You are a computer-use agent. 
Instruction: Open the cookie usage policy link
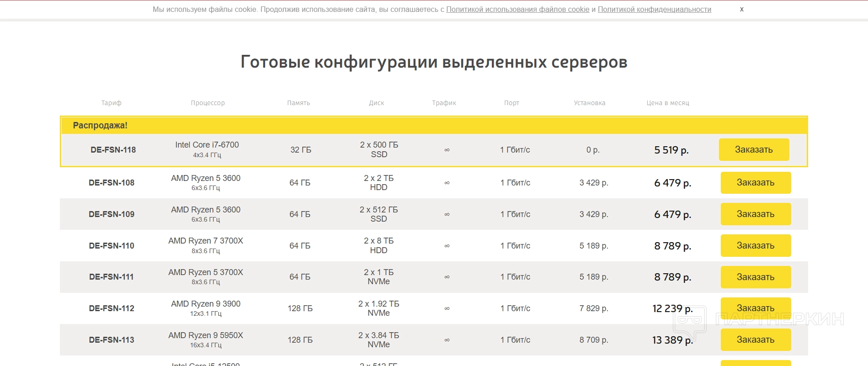517,9
